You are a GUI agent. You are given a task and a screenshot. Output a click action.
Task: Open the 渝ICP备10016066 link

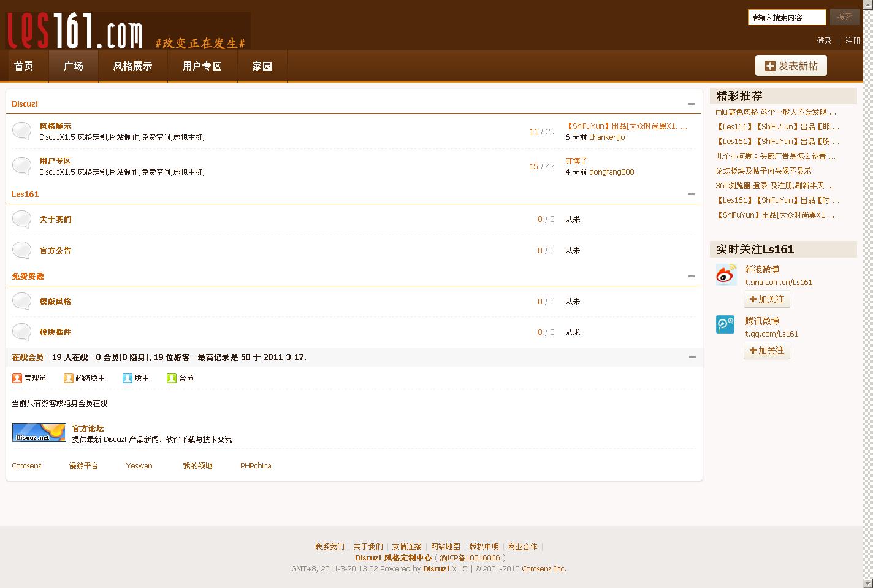[x=470, y=558]
